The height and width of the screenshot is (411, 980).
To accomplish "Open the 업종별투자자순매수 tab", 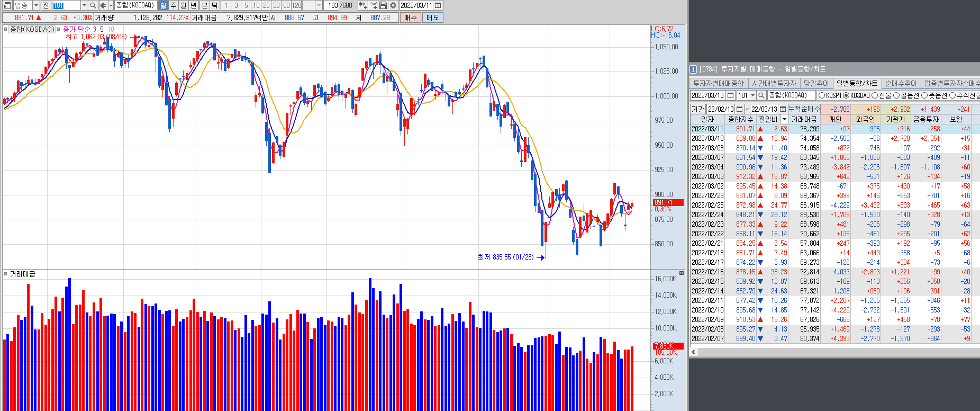I will coord(951,83).
